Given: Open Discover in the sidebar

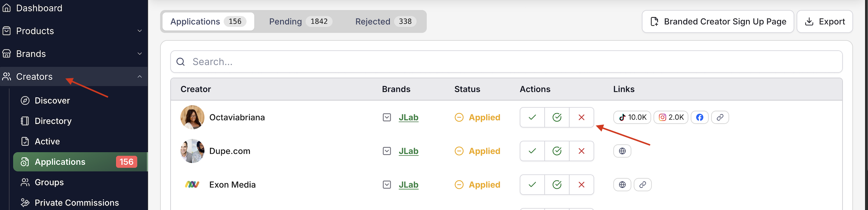Looking at the screenshot, I should point(52,101).
